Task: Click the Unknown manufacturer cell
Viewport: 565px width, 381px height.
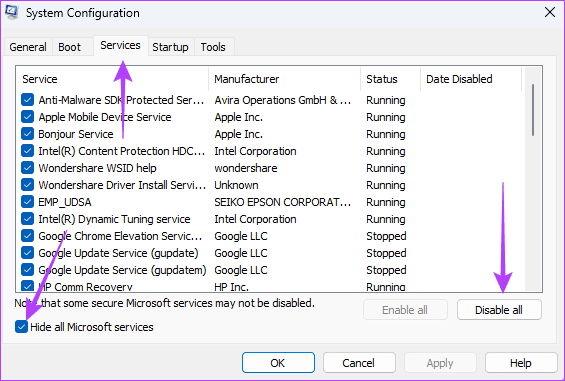Action: coord(236,185)
